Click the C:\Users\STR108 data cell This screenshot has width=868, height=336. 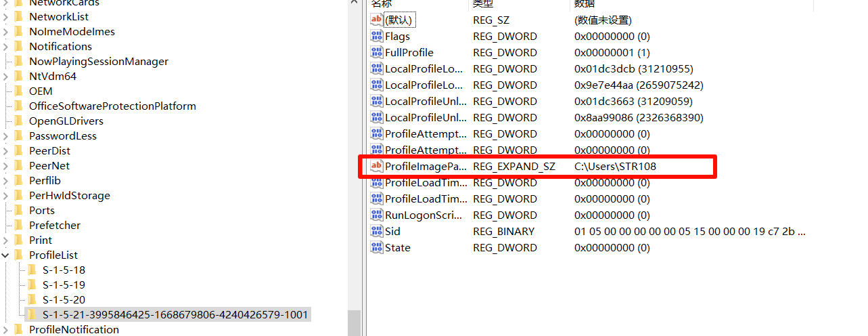(x=615, y=167)
